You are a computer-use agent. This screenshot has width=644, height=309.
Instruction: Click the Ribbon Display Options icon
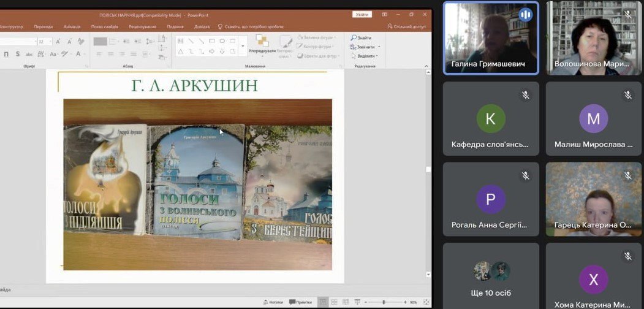click(x=384, y=14)
